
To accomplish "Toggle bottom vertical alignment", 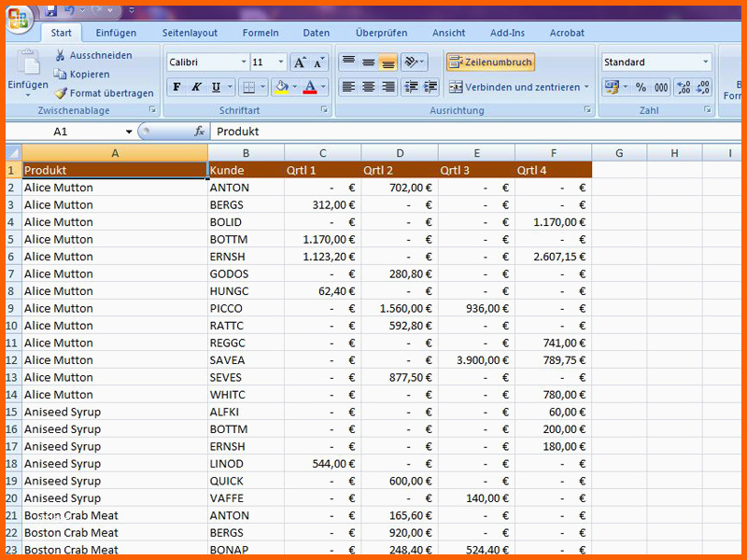I will (388, 62).
